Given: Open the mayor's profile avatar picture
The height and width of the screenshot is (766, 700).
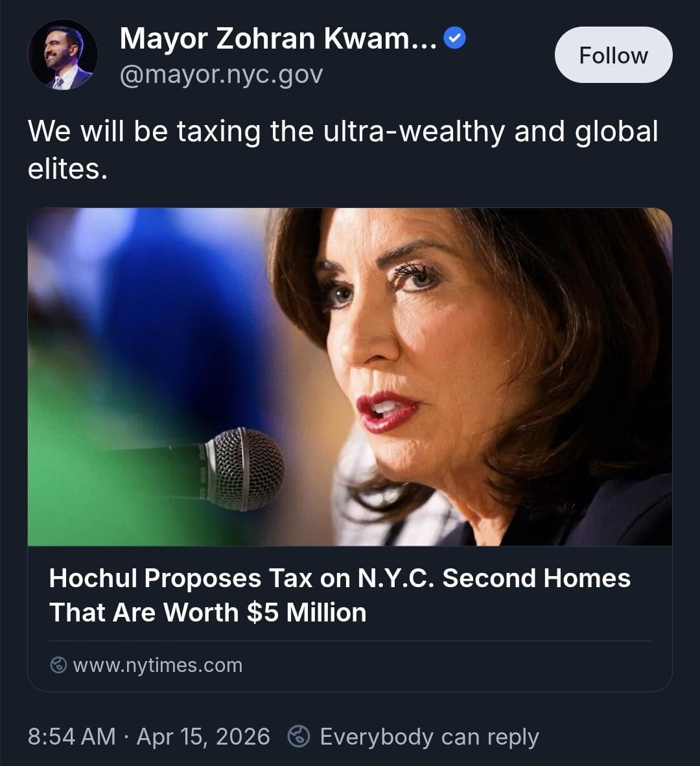Looking at the screenshot, I should tap(63, 55).
